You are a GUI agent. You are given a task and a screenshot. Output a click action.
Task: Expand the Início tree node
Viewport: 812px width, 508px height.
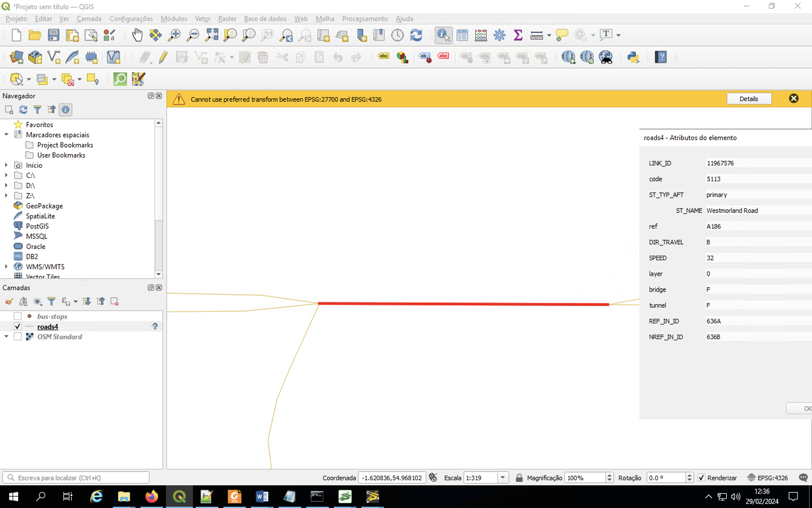[x=6, y=165]
